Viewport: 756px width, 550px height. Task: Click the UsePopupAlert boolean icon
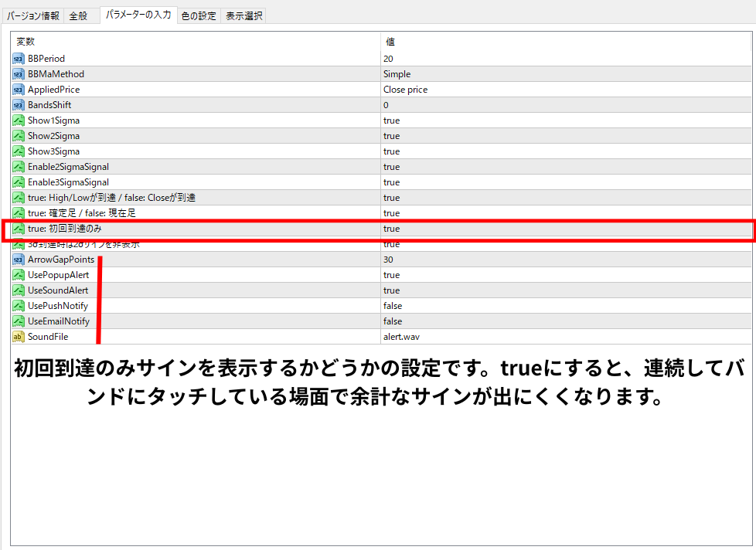(x=19, y=275)
